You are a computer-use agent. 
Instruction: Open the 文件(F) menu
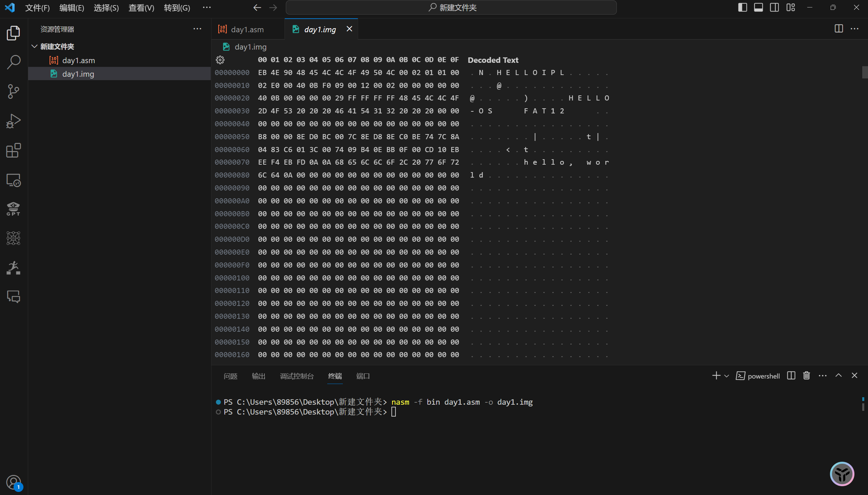point(37,7)
